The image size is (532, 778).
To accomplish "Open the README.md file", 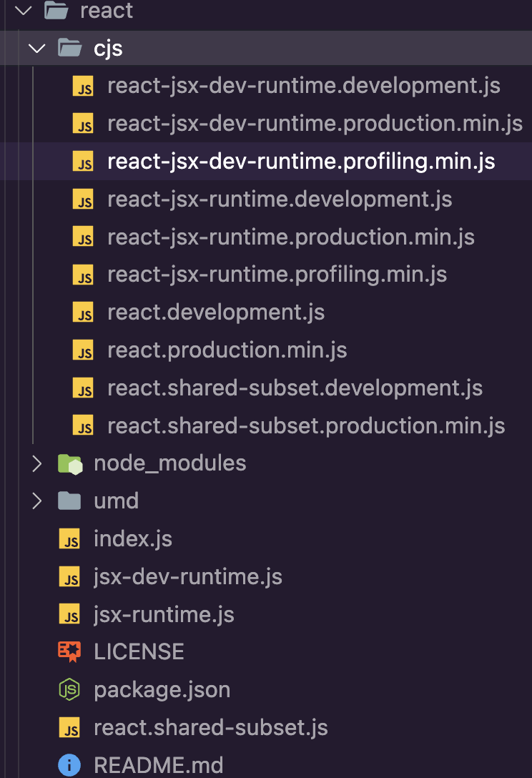I will tap(158, 765).
